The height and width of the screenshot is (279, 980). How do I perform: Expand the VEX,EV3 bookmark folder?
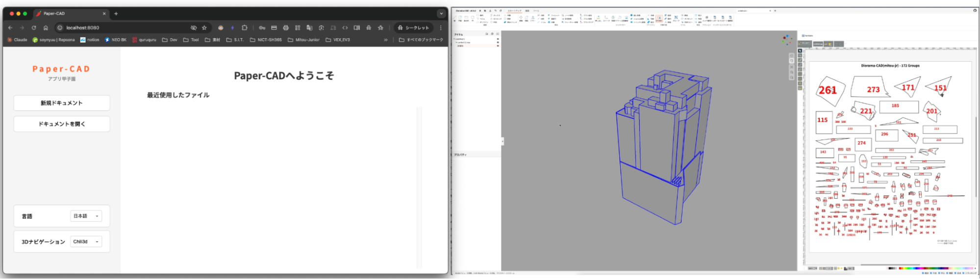(338, 40)
